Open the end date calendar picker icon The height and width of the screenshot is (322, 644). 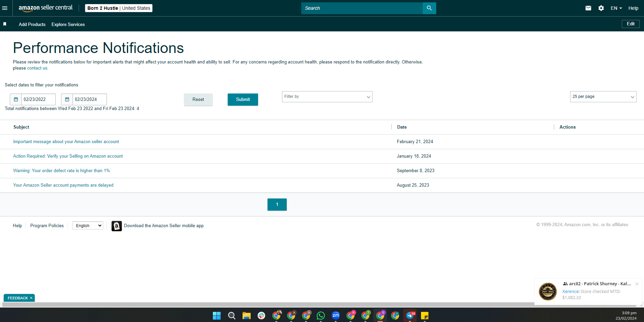pyautogui.click(x=67, y=100)
